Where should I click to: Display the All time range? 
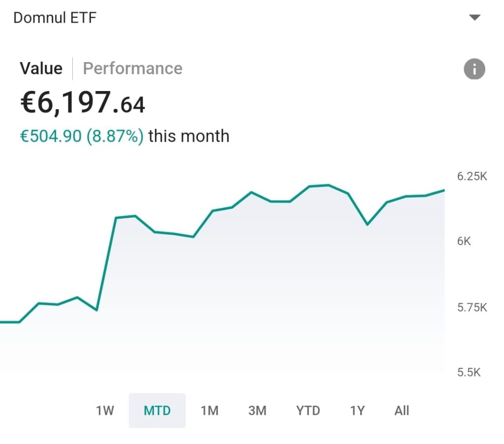tap(402, 411)
